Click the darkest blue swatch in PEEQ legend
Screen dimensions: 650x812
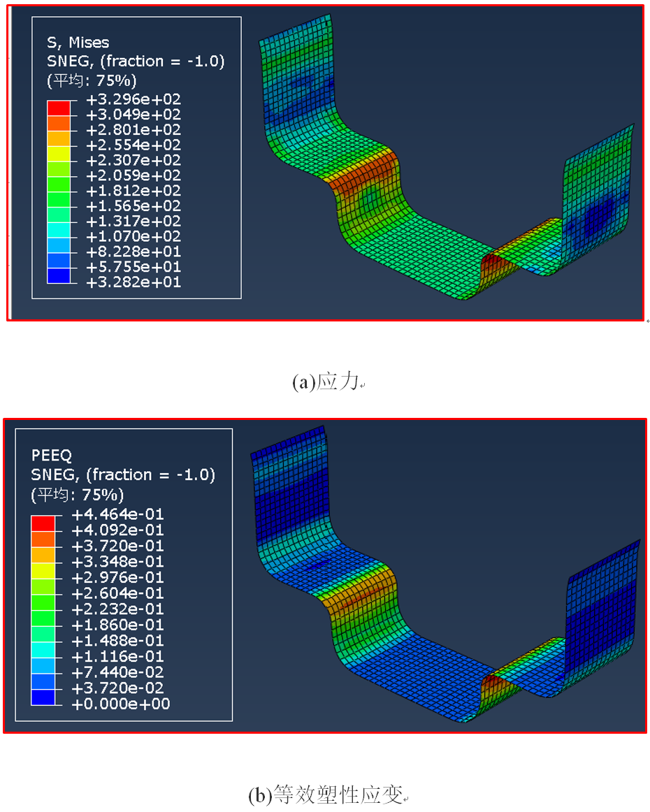pyautogui.click(x=43, y=696)
